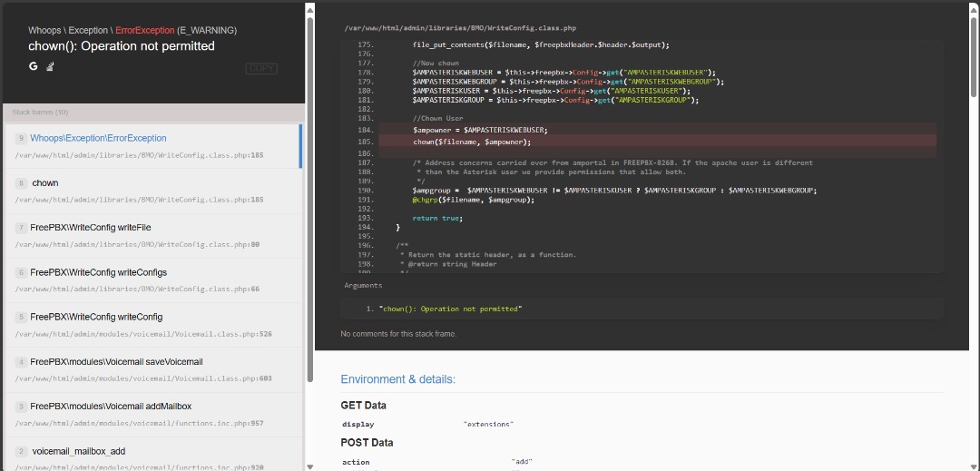Click the stack frames scrollbar down arrow
Viewport: 980px width, 471px height.
pos(309,466)
